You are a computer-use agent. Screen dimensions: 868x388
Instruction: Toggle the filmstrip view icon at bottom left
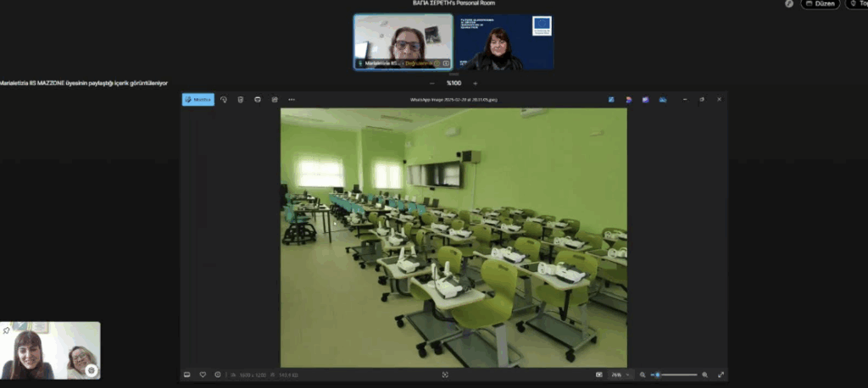point(187,374)
